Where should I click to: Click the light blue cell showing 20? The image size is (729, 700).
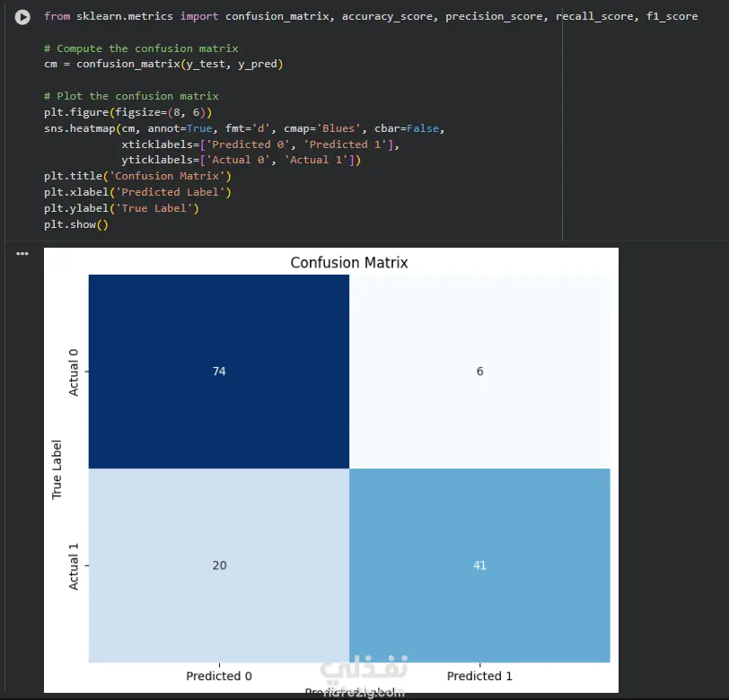(219, 565)
